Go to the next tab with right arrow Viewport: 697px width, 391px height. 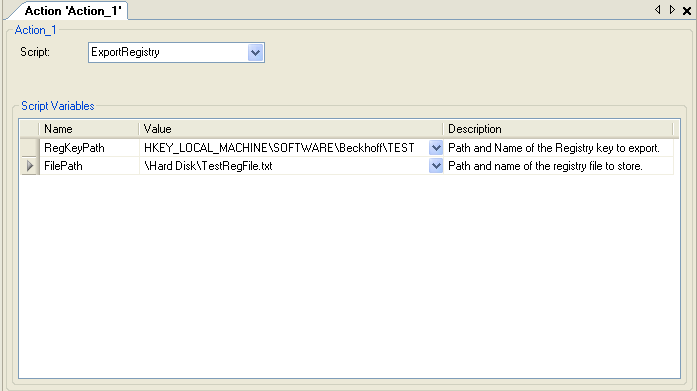(672, 10)
